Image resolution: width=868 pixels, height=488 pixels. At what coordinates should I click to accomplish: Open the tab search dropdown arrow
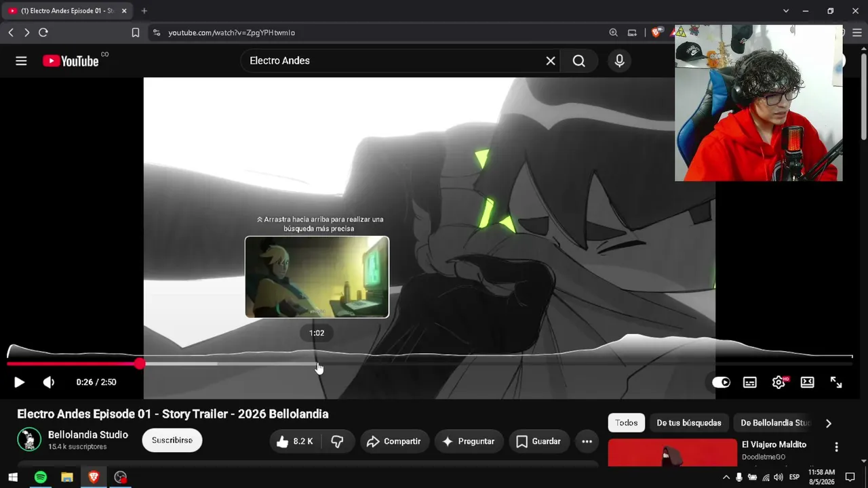(x=786, y=11)
